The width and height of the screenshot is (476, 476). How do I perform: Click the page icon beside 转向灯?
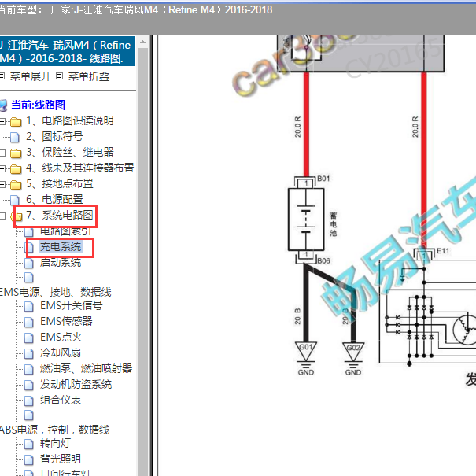(x=29, y=445)
